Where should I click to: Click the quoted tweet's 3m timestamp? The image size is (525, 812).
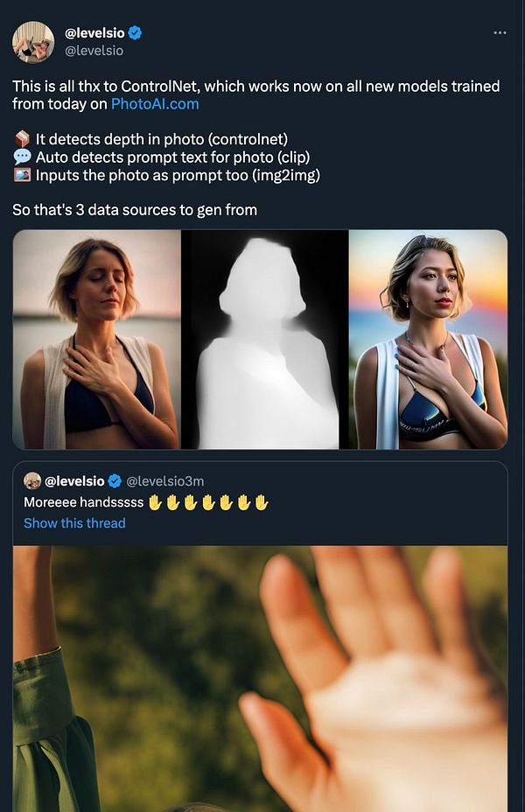194,481
